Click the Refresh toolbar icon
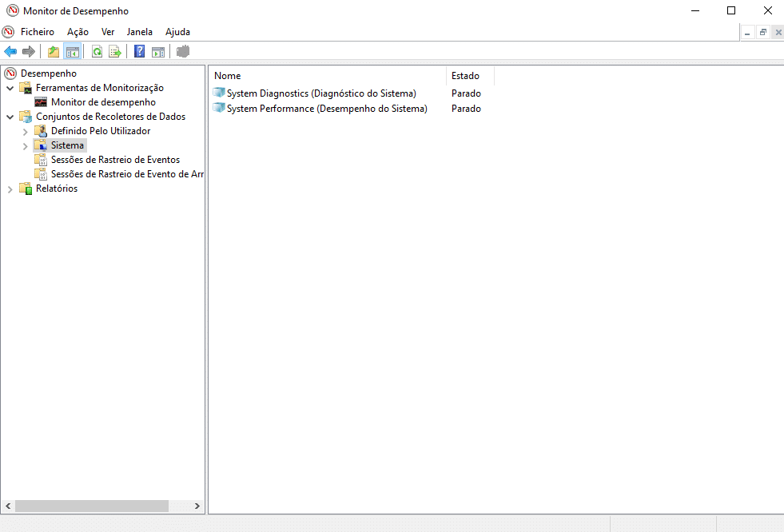This screenshot has height=532, width=784. [97, 52]
